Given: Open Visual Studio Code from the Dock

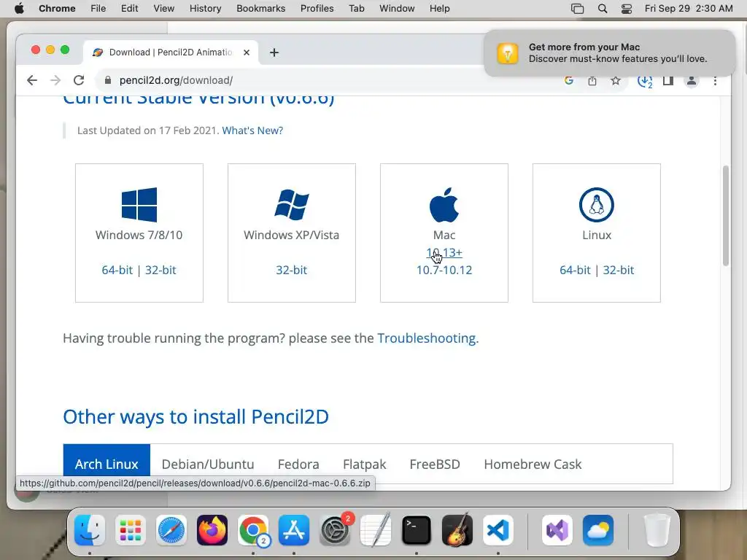Looking at the screenshot, I should point(498,530).
